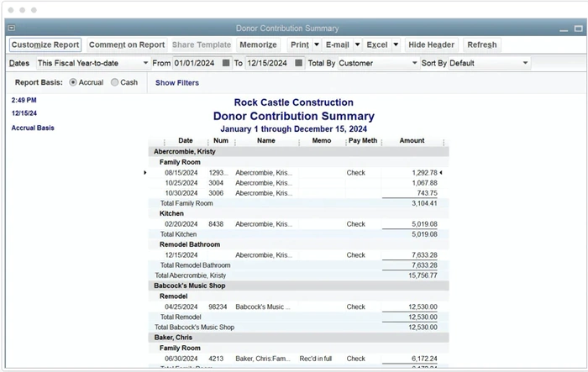Click Customize Report button

pos(45,45)
